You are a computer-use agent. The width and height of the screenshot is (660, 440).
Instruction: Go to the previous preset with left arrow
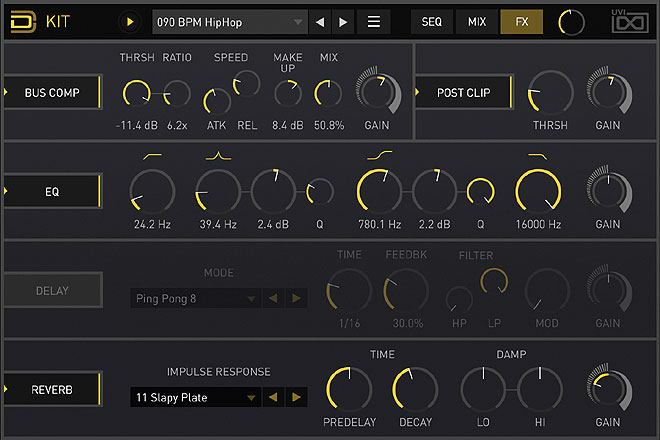coord(321,21)
